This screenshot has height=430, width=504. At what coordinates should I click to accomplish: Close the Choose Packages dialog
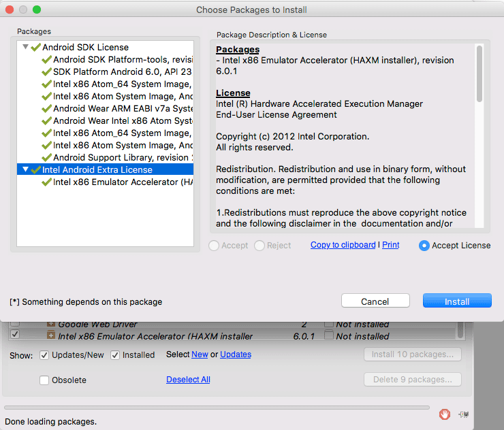(x=10, y=10)
